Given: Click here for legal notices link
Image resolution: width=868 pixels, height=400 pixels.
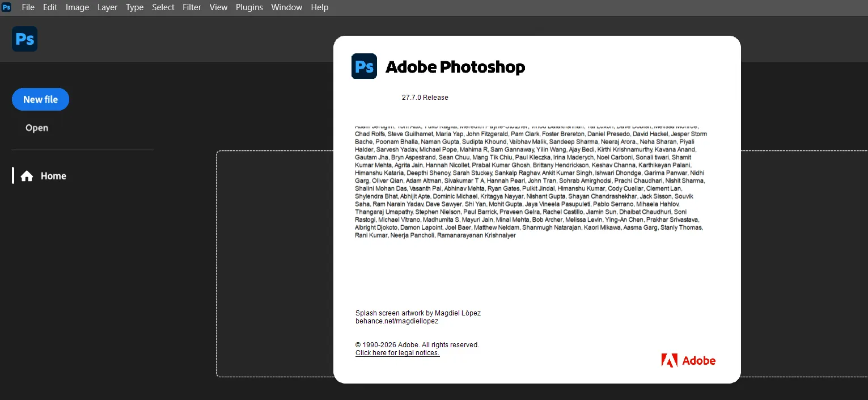Looking at the screenshot, I should point(397,353).
